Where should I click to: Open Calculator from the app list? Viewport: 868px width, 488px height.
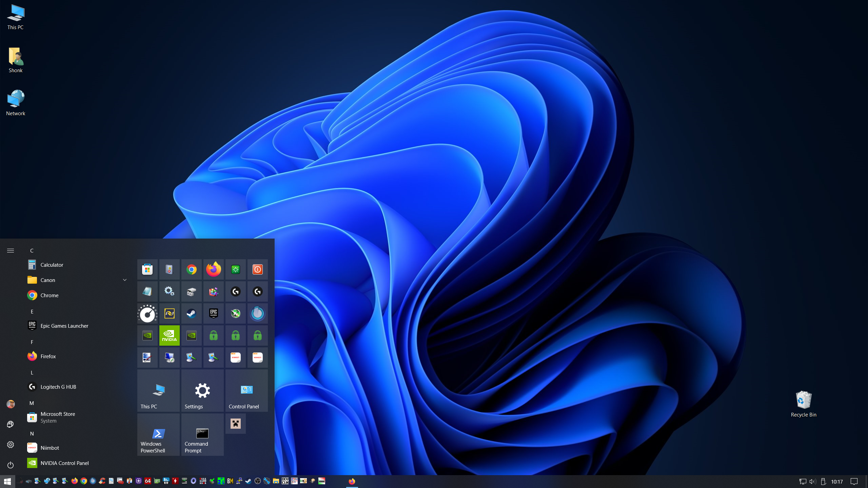click(x=77, y=265)
